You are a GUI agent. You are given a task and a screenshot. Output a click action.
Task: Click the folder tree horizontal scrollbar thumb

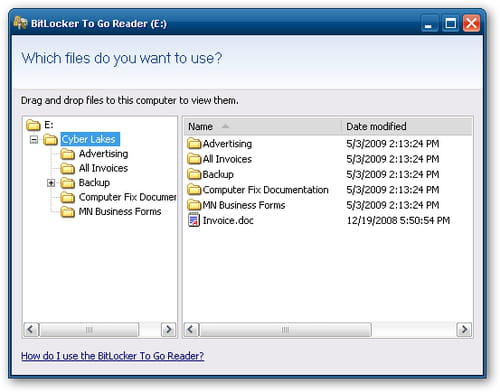89,330
